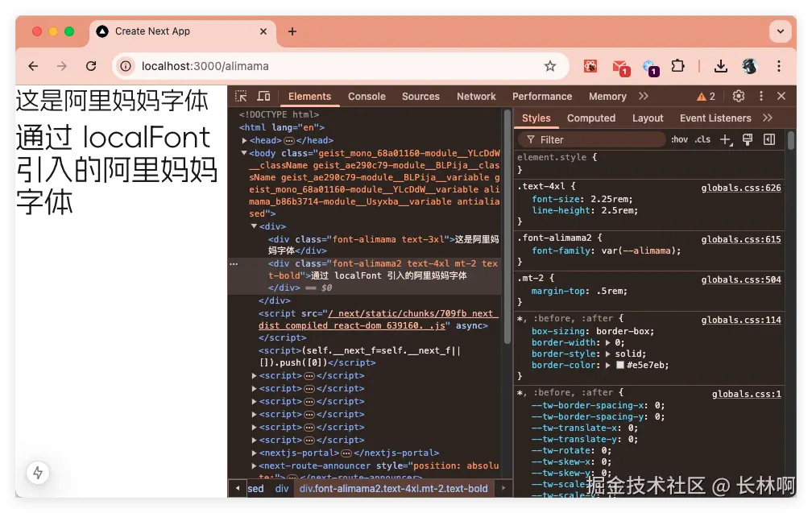
Task: Open the mail extension with red badge
Action: tap(620, 68)
